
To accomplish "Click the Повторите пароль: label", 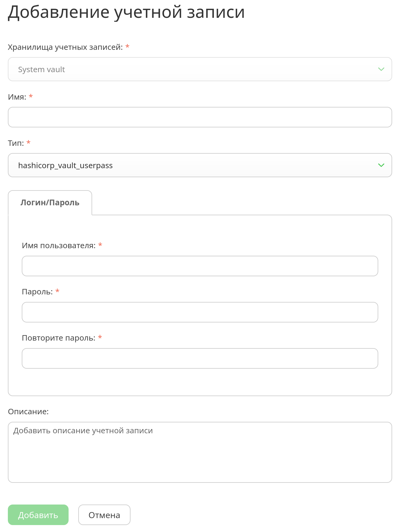I will [59, 338].
